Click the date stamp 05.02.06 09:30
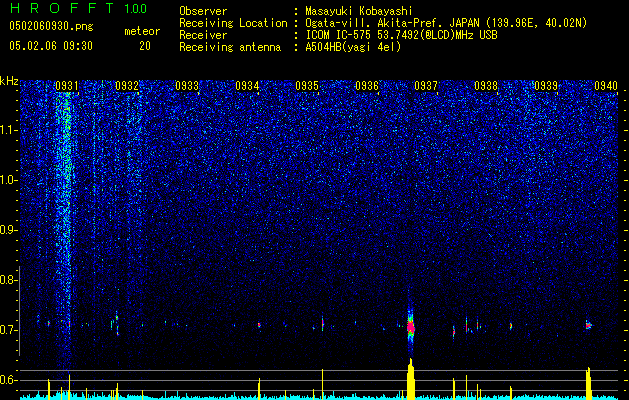The image size is (629, 400). [51, 46]
